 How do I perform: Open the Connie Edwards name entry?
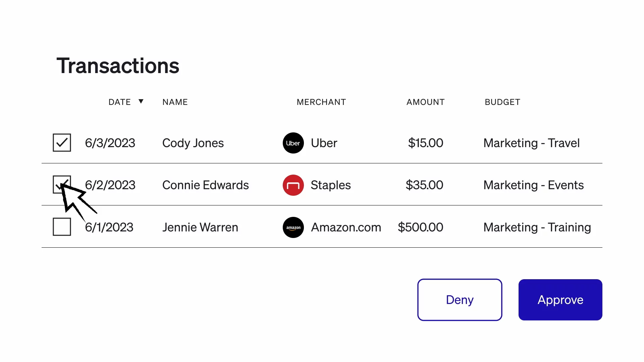click(x=205, y=185)
